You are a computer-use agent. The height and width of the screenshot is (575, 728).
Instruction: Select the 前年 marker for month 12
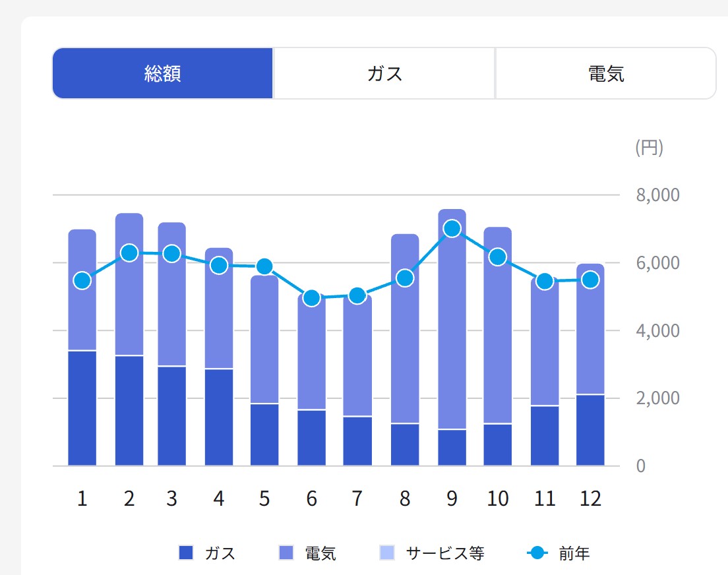590,280
